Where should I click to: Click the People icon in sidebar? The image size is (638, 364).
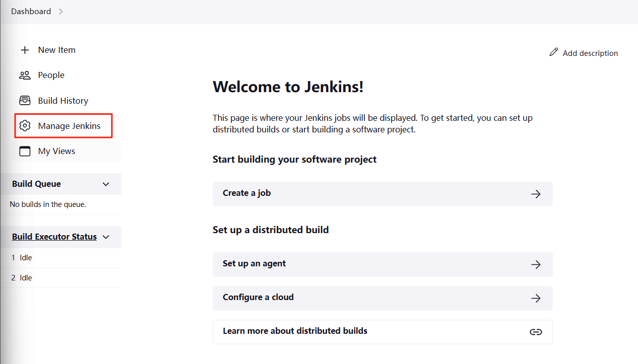pos(25,75)
